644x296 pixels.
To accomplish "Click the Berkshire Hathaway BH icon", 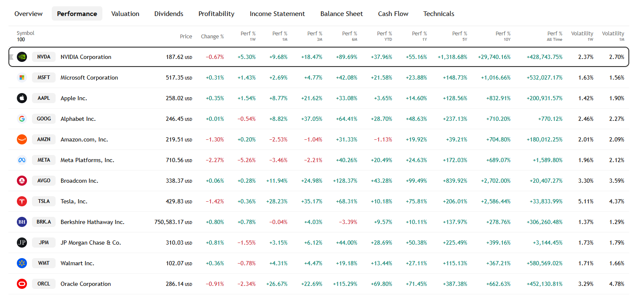I will (x=21, y=221).
